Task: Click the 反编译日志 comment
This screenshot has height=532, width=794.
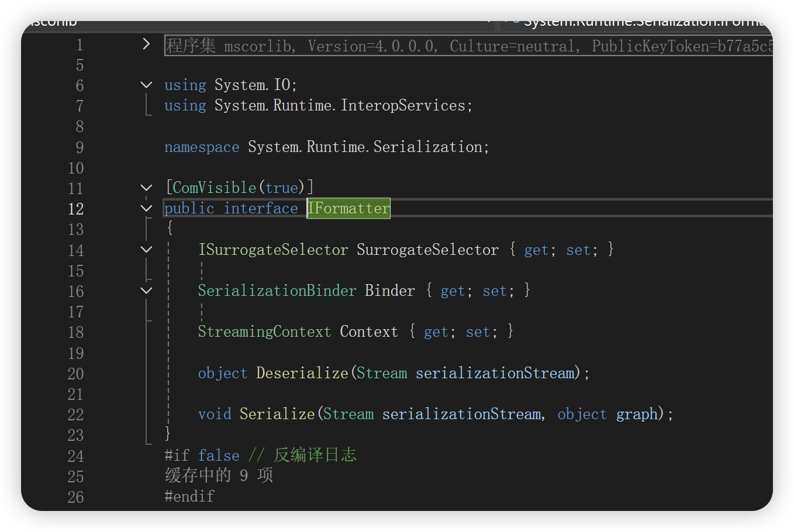Action: pyautogui.click(x=315, y=455)
